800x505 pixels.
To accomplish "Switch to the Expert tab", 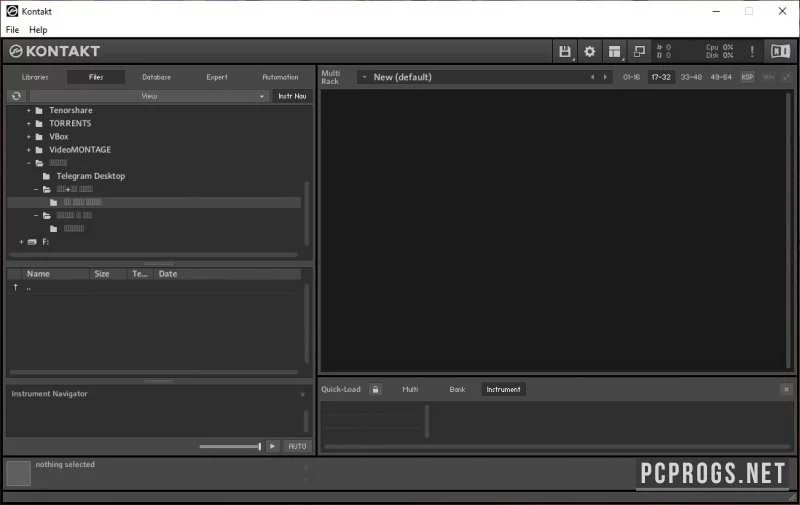I will click(x=217, y=77).
